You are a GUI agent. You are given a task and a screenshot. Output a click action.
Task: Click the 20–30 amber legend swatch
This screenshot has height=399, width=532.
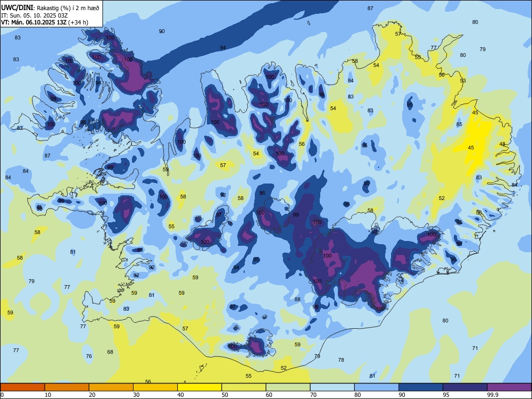111,387
